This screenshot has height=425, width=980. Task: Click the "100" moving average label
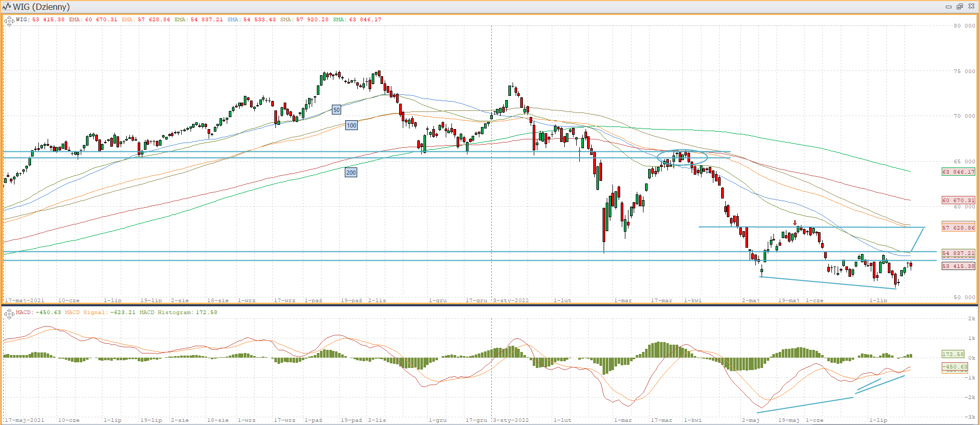[x=352, y=125]
